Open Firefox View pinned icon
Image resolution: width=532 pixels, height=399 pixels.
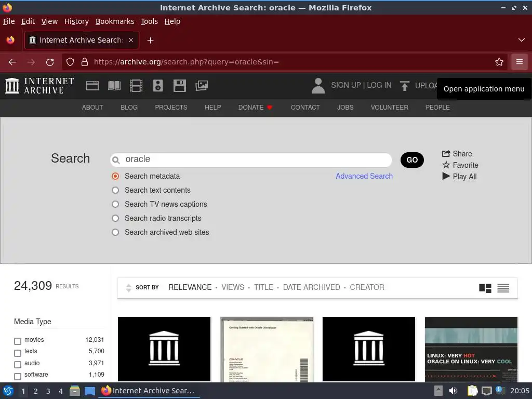(10, 40)
